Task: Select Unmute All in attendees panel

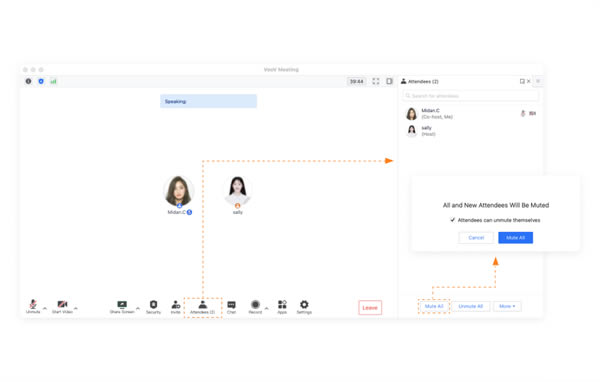Action: pos(471,306)
